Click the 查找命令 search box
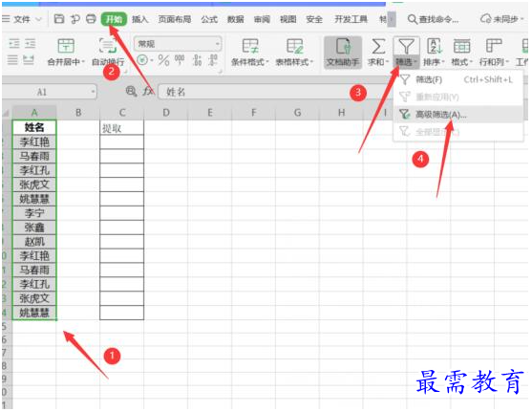The height and width of the screenshot is (412, 532). click(433, 19)
